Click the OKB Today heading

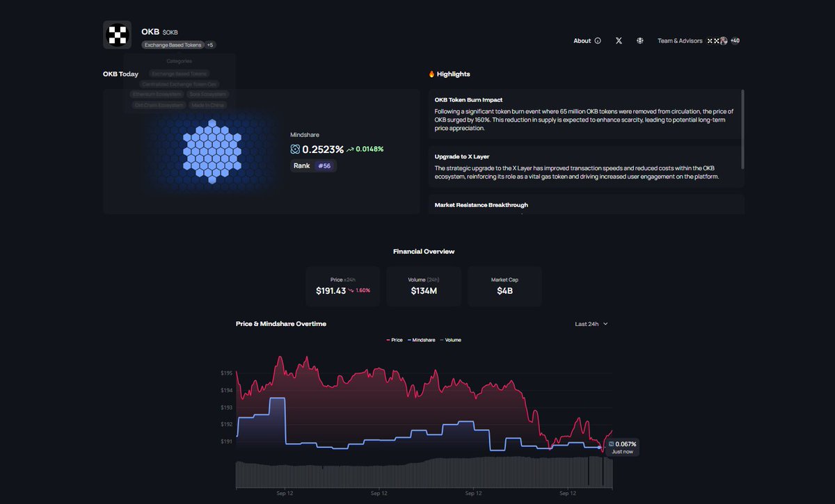[x=120, y=74]
